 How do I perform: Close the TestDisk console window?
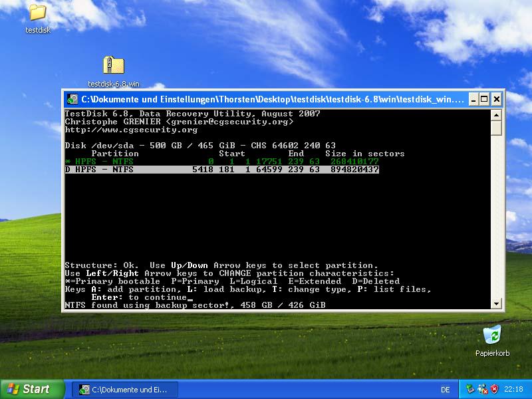click(x=496, y=99)
